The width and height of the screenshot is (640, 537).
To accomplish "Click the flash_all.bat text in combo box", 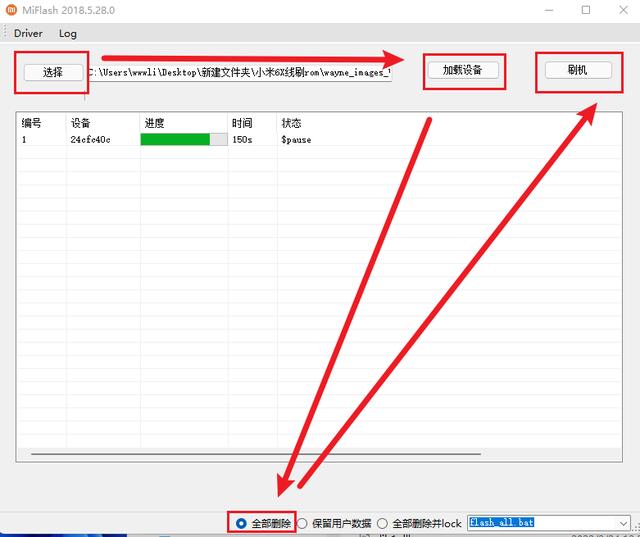I will click(502, 522).
